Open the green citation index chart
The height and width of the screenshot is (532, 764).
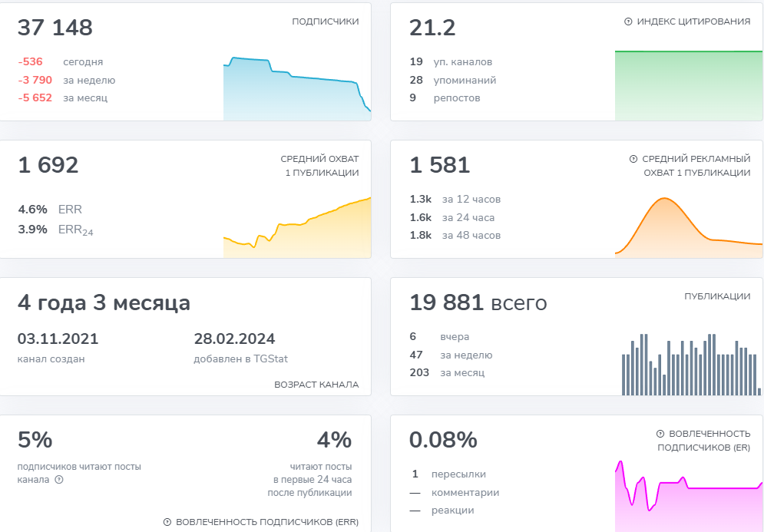pyautogui.click(x=688, y=84)
